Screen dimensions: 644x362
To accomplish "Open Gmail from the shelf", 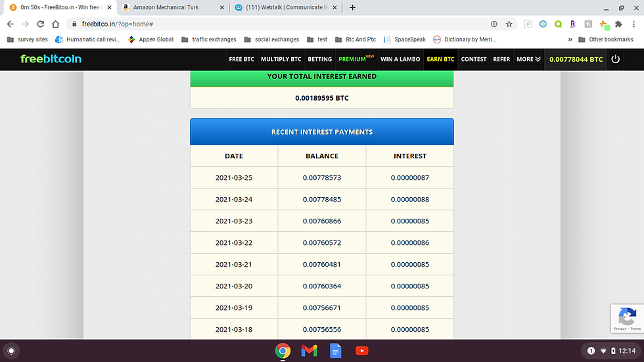I will pos(309,351).
